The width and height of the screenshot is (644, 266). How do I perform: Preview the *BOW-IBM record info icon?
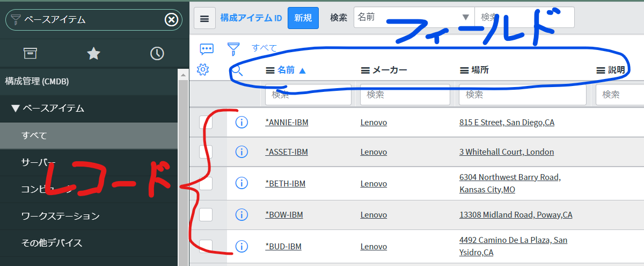click(x=241, y=215)
